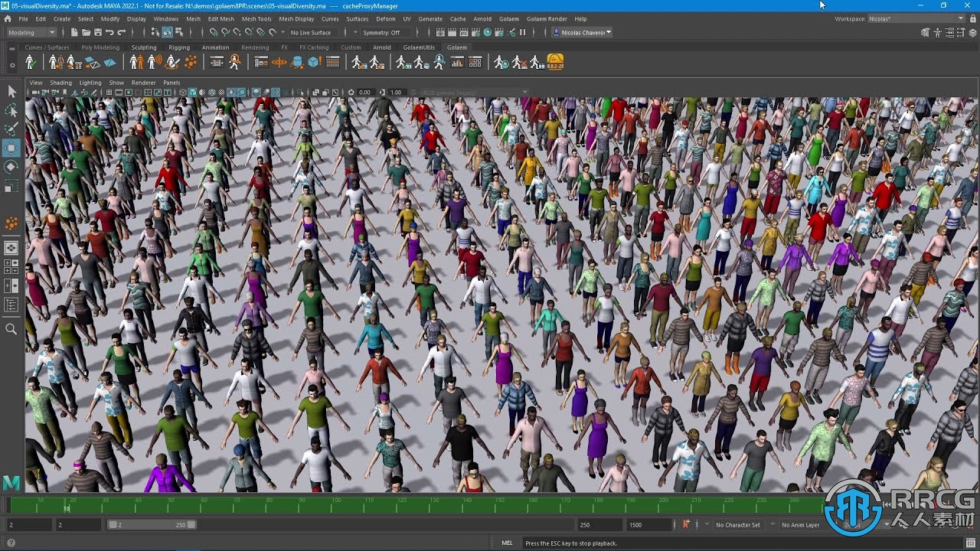980x551 pixels.
Task: Pause Viewport 2.0 display icon
Action: click(x=523, y=32)
